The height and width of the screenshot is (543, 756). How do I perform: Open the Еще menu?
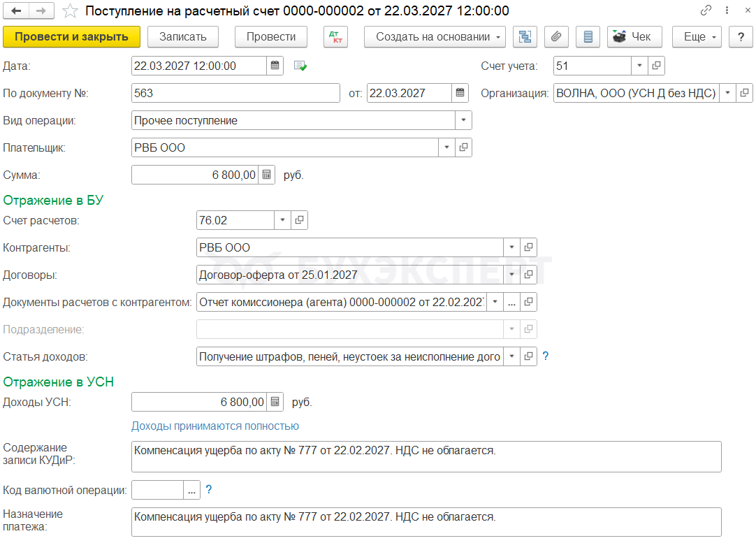click(x=697, y=36)
